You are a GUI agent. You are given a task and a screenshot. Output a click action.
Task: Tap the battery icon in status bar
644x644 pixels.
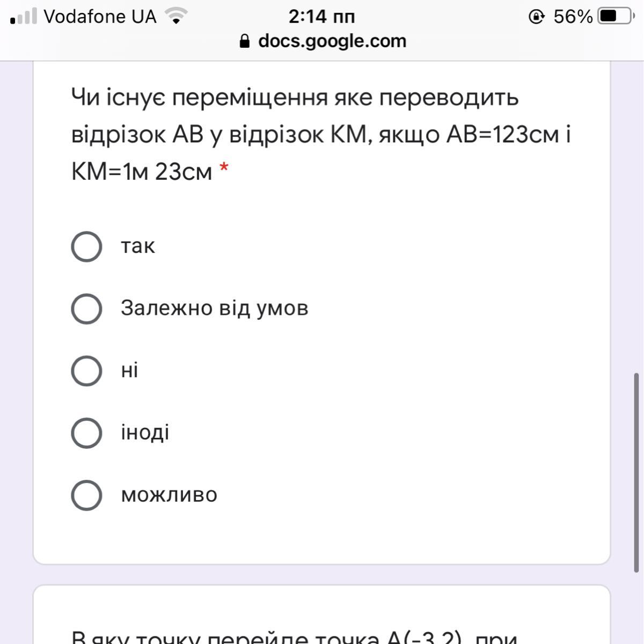[616, 17]
